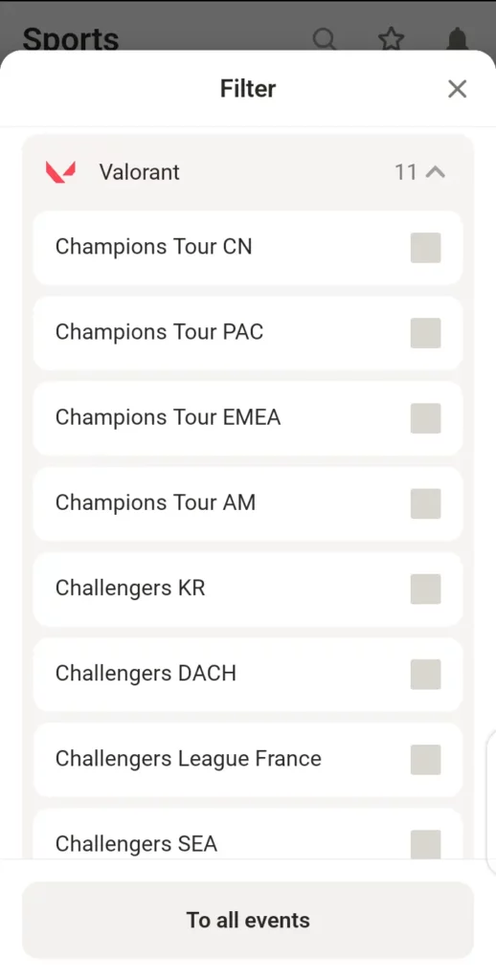This screenshot has width=496, height=980.
Task: Select the Champions Tour AM checkbox
Action: (426, 503)
